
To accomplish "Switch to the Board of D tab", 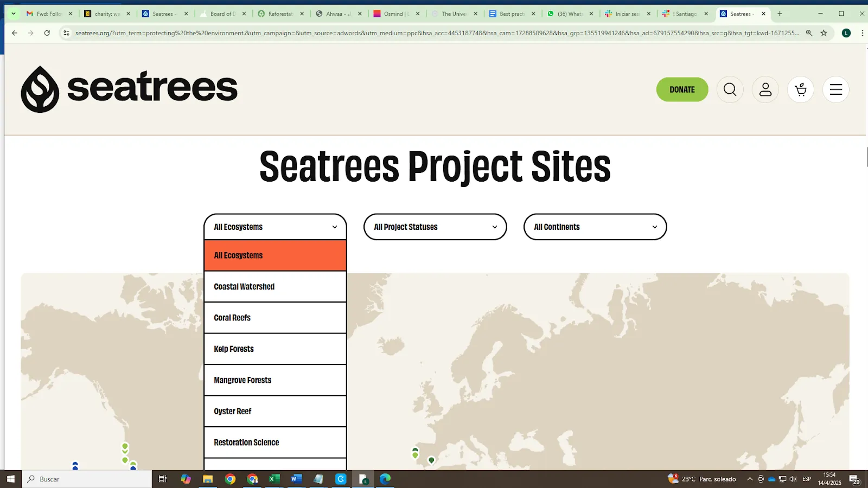I will pos(224,14).
